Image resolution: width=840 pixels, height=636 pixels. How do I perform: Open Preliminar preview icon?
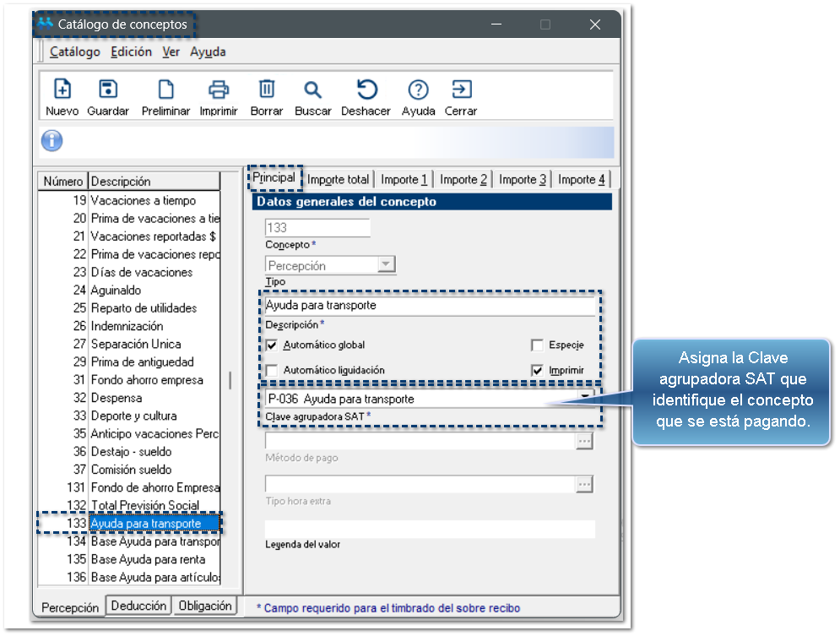165,90
